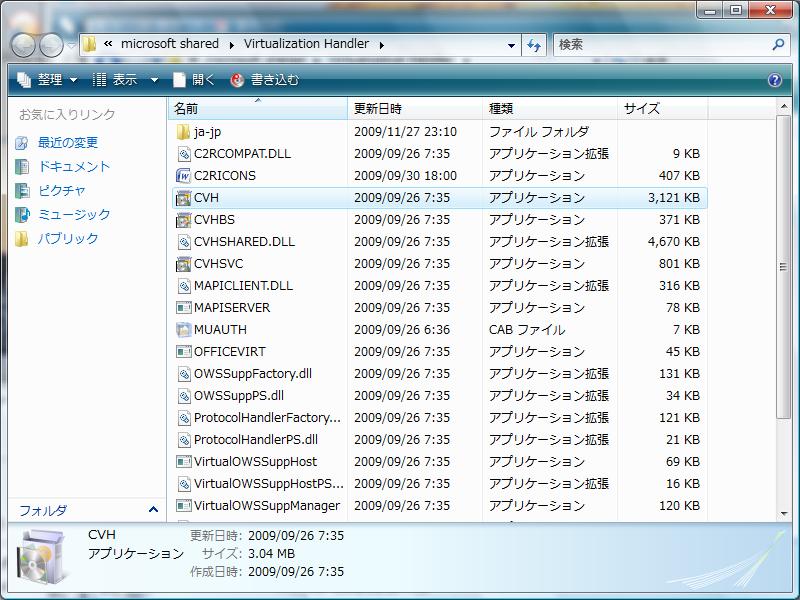This screenshot has height=600, width=800.
Task: Select the CVHBS application icon
Action: (x=183, y=220)
